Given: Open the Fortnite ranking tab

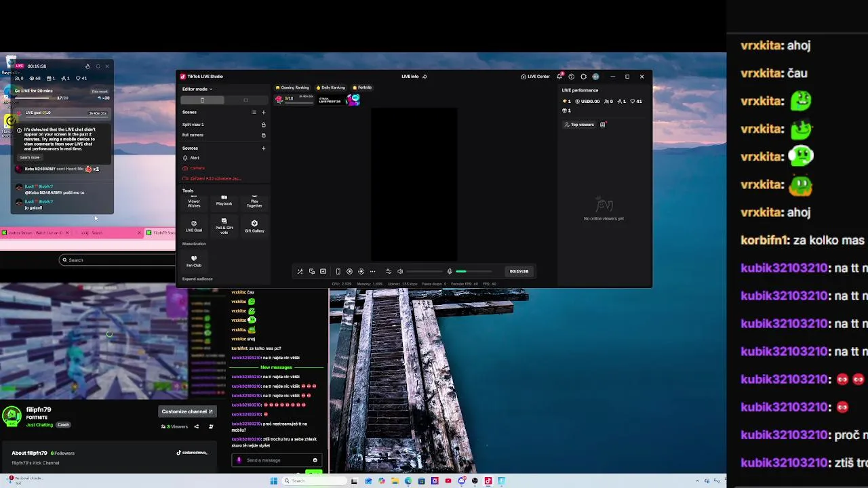Looking at the screenshot, I should tap(362, 87).
